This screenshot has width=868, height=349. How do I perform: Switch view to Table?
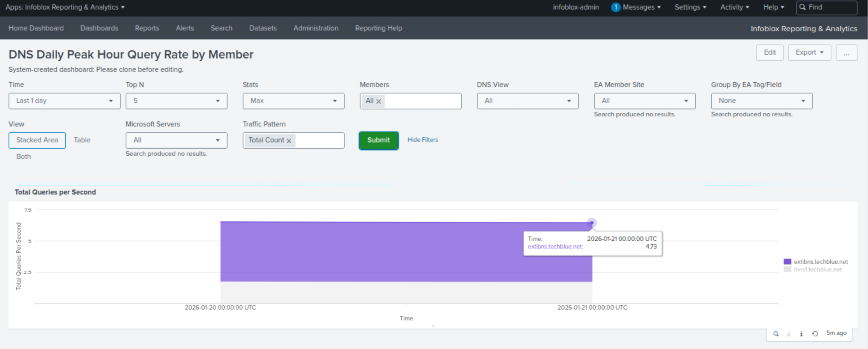(x=82, y=140)
